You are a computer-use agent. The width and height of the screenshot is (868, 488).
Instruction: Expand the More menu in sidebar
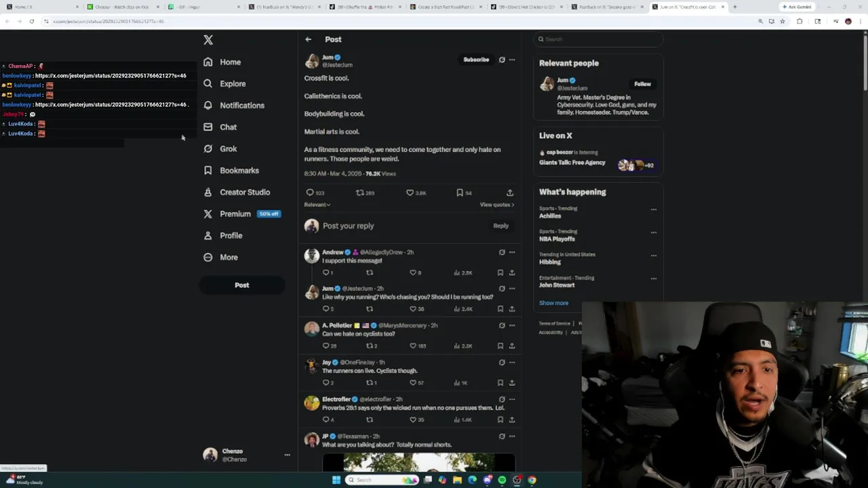click(220, 257)
